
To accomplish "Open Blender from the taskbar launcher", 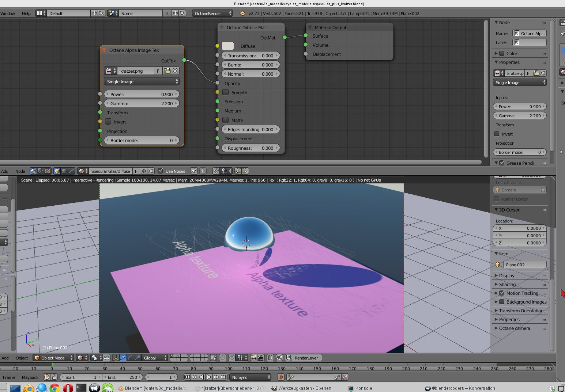I will [x=28, y=388].
